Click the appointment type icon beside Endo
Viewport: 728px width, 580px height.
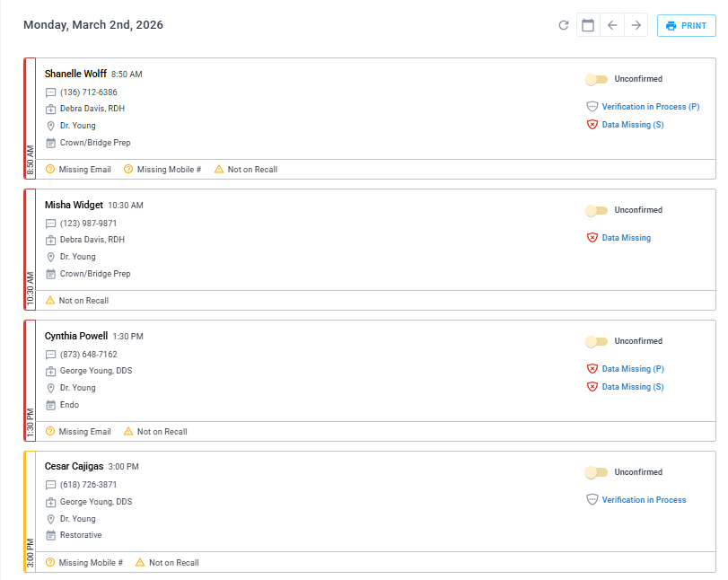click(49, 404)
